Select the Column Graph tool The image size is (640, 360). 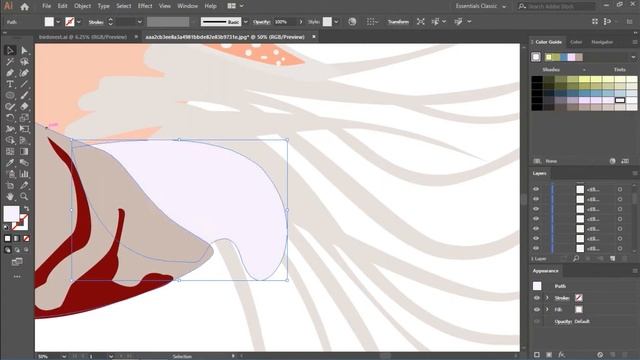click(x=24, y=174)
